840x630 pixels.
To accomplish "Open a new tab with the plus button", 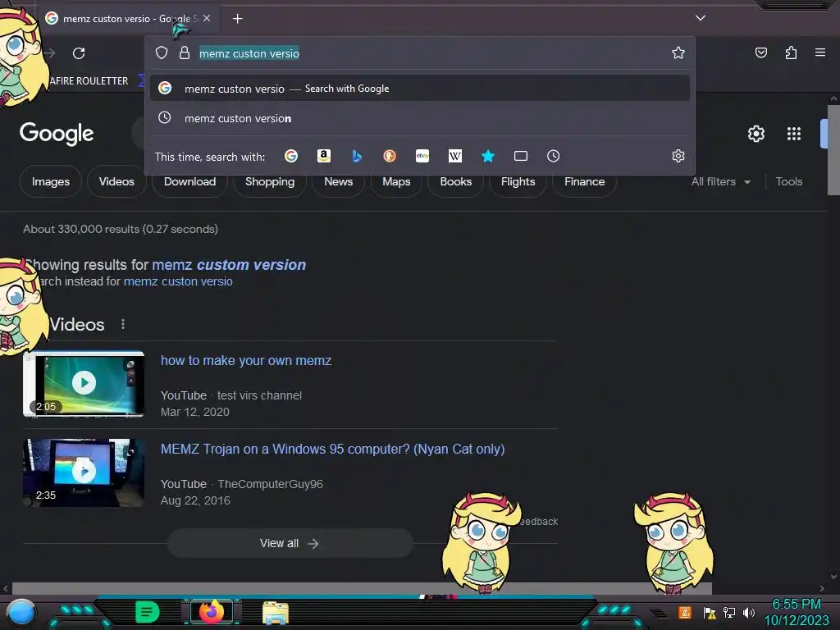I will tap(237, 19).
